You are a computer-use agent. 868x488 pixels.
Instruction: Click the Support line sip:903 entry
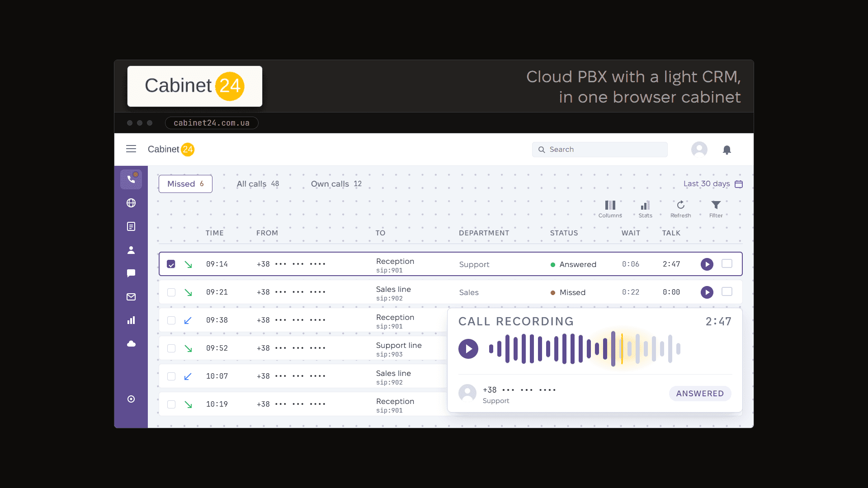tap(399, 349)
